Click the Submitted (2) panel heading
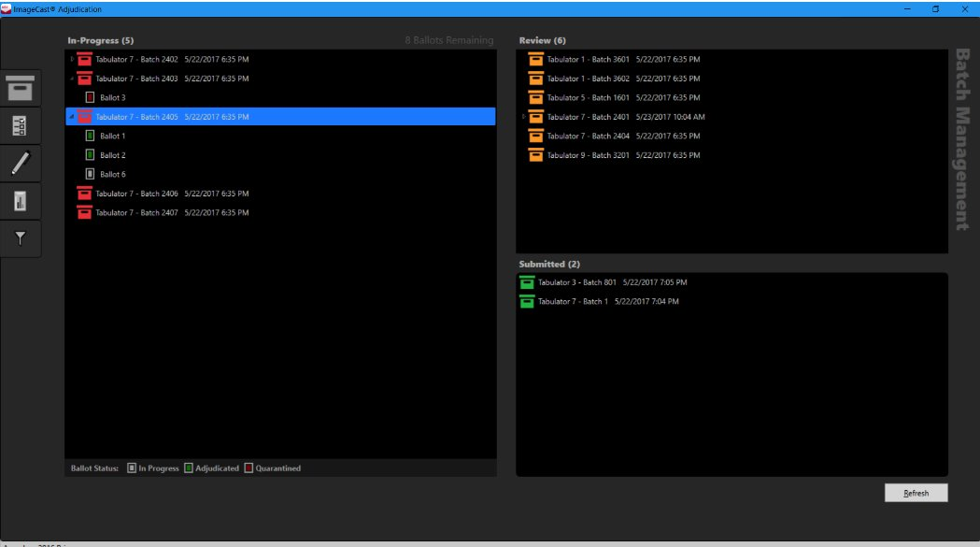Image resolution: width=980 pixels, height=547 pixels. 549,264
